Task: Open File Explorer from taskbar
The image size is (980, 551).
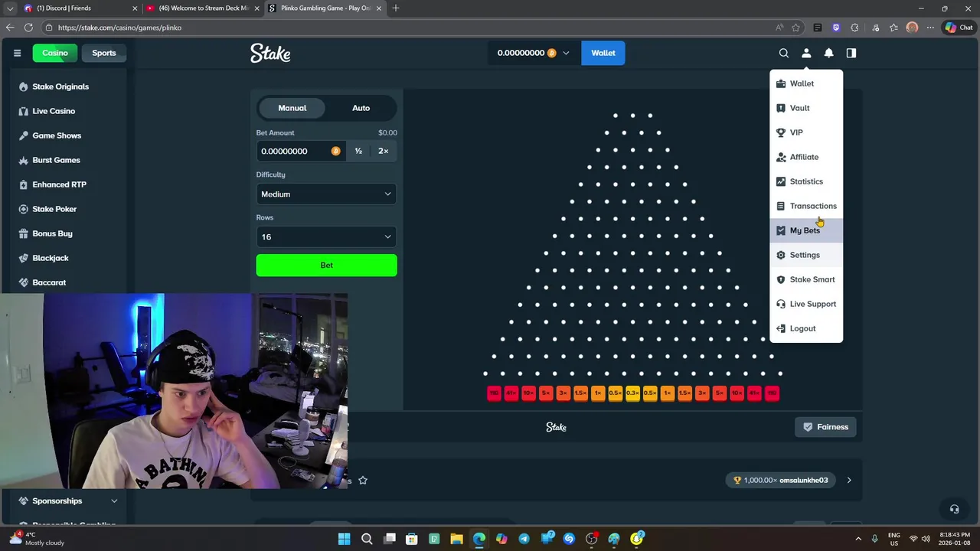Action: coord(456,539)
